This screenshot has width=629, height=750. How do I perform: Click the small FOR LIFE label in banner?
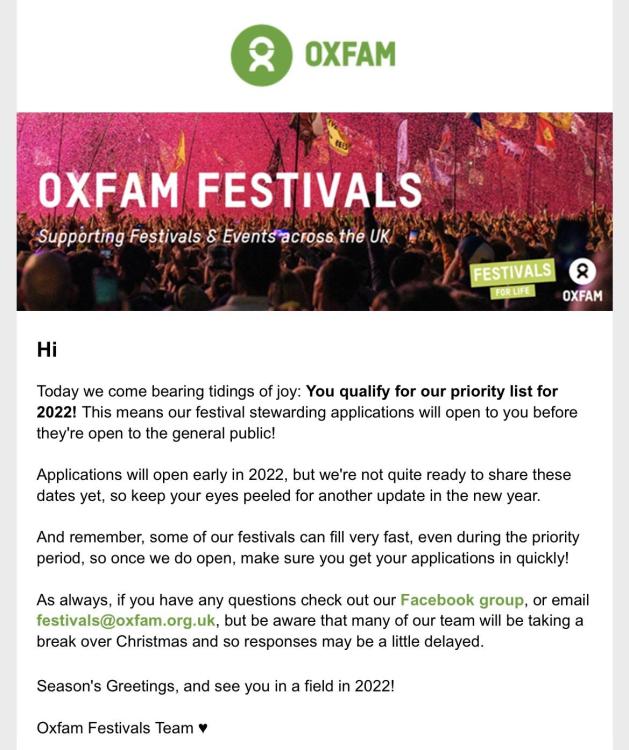tap(512, 291)
